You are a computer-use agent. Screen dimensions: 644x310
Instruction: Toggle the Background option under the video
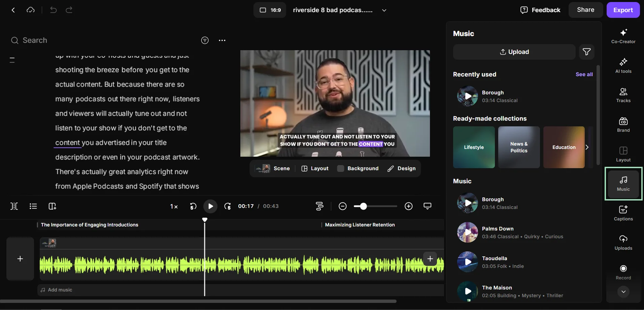(x=358, y=168)
